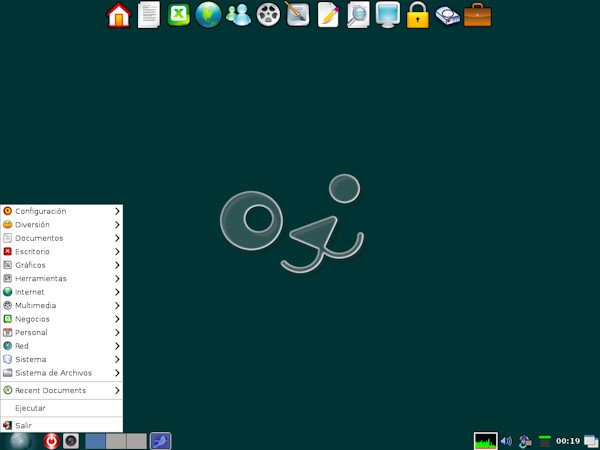
Task: Click the green memory status tray icon
Action: (545, 441)
